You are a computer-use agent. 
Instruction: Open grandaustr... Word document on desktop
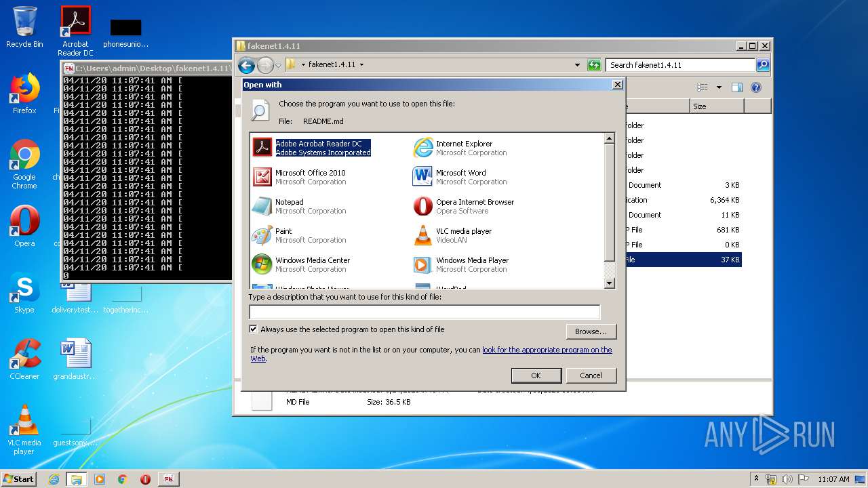pos(75,359)
